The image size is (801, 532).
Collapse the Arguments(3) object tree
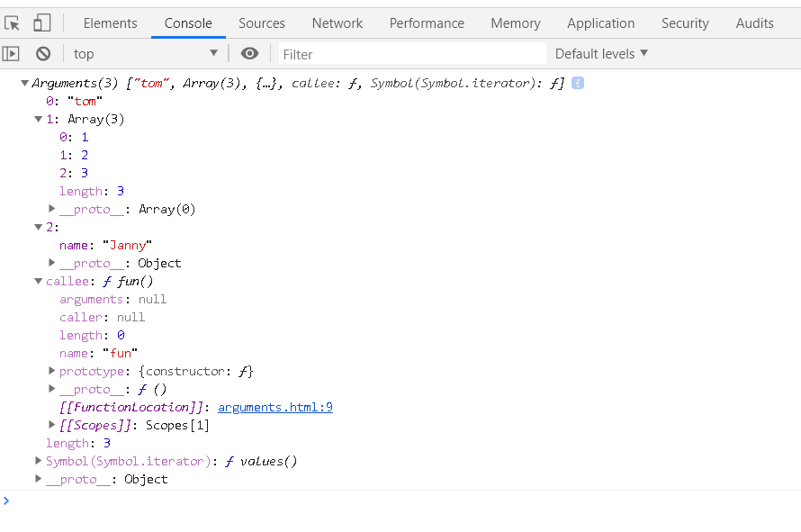24,84
